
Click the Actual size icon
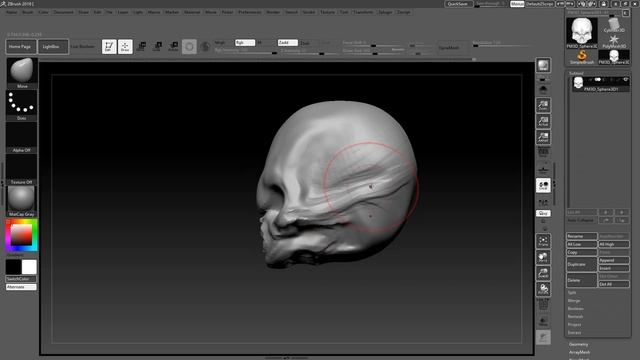click(543, 121)
